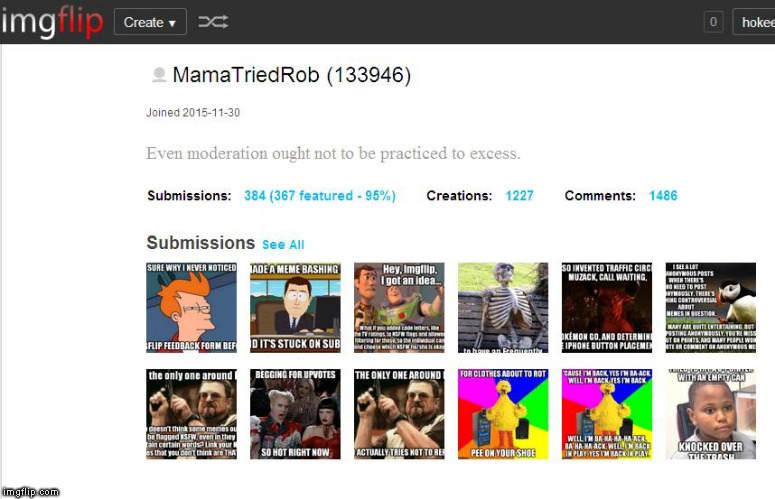Open the 1227 creations link
775x499 pixels.
click(x=519, y=196)
